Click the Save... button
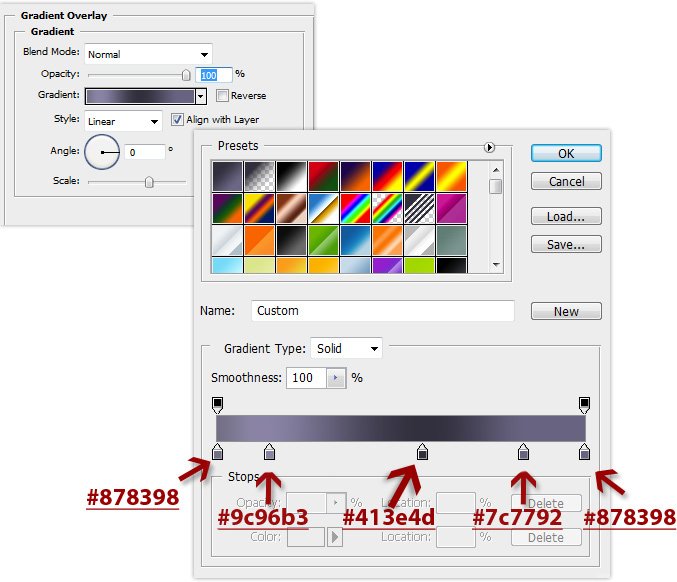677x582 pixels. [x=566, y=244]
